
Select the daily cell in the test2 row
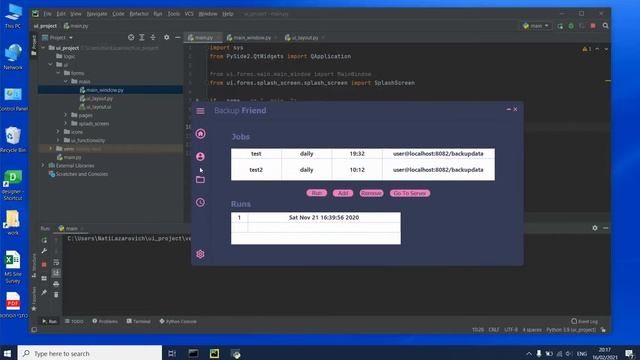307,170
